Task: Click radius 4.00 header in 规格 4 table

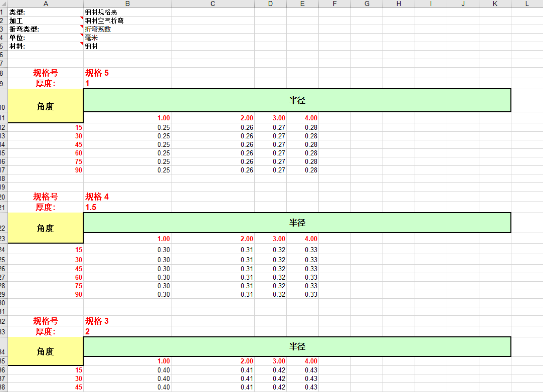Action: pos(303,239)
